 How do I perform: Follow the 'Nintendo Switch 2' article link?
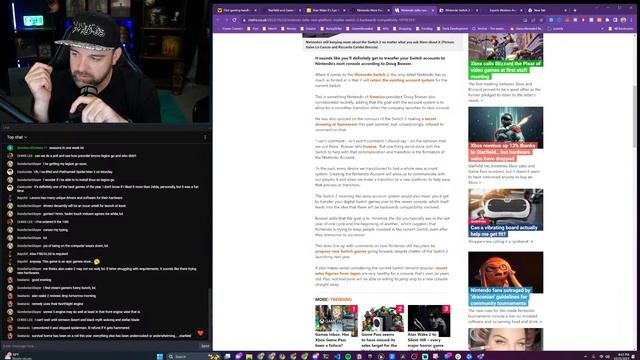371,75
